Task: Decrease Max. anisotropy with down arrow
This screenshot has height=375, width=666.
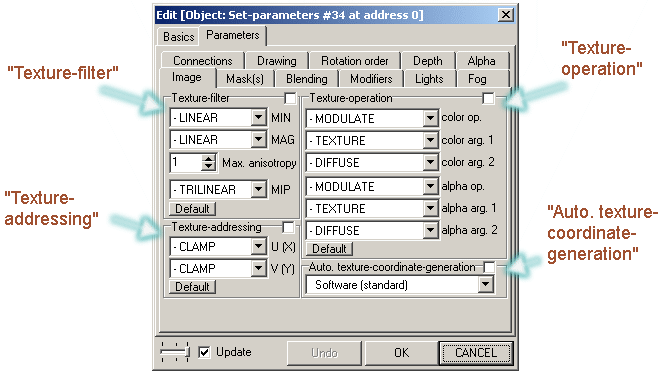Action: click(x=208, y=167)
